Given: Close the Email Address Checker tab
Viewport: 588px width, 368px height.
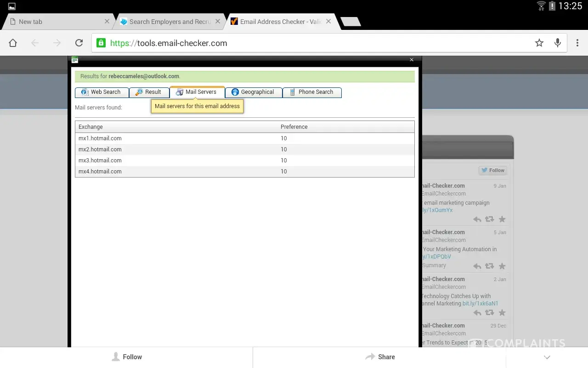Looking at the screenshot, I should coord(328,21).
